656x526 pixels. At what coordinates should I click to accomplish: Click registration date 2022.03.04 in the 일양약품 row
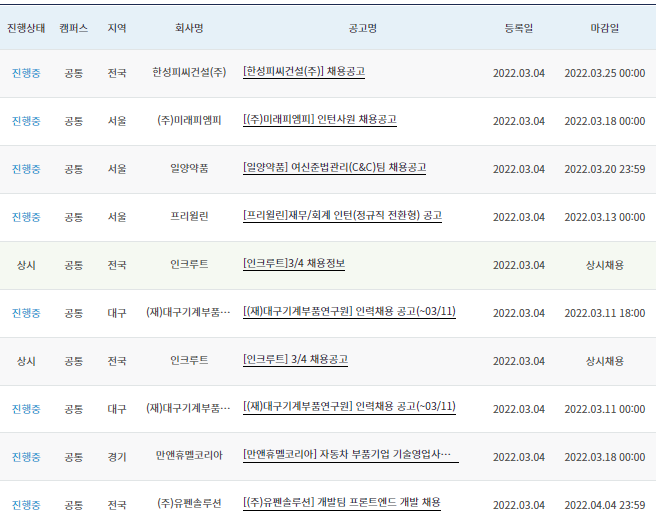pyautogui.click(x=519, y=169)
